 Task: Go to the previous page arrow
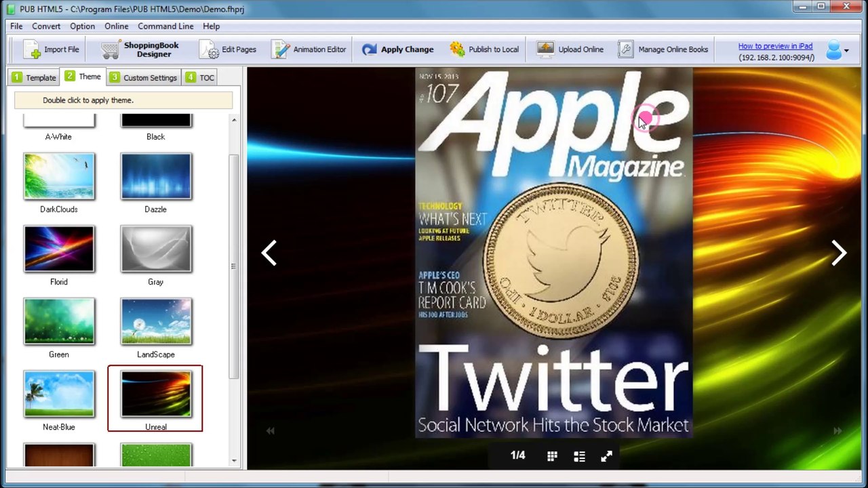tap(269, 253)
